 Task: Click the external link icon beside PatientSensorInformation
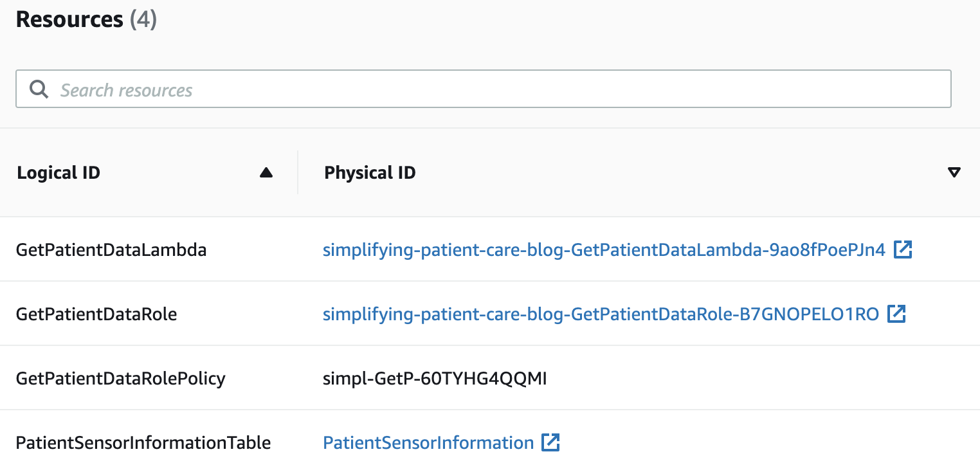pyautogui.click(x=551, y=442)
